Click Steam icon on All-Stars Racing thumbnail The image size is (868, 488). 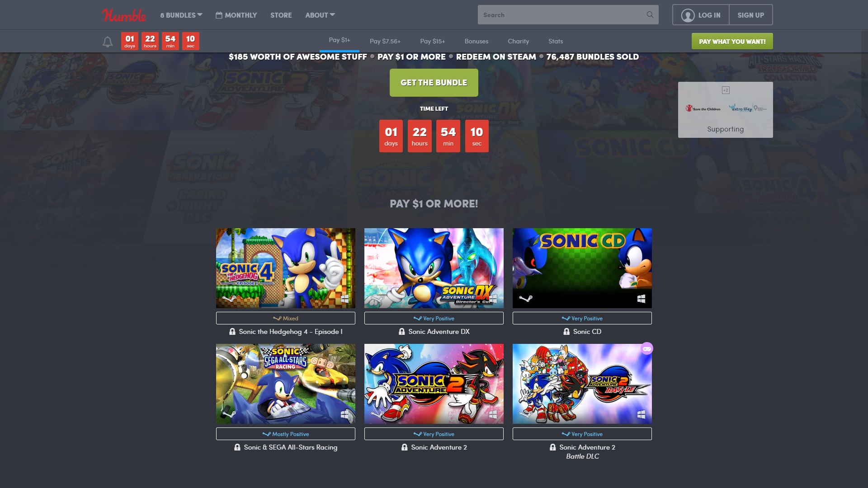229,414
